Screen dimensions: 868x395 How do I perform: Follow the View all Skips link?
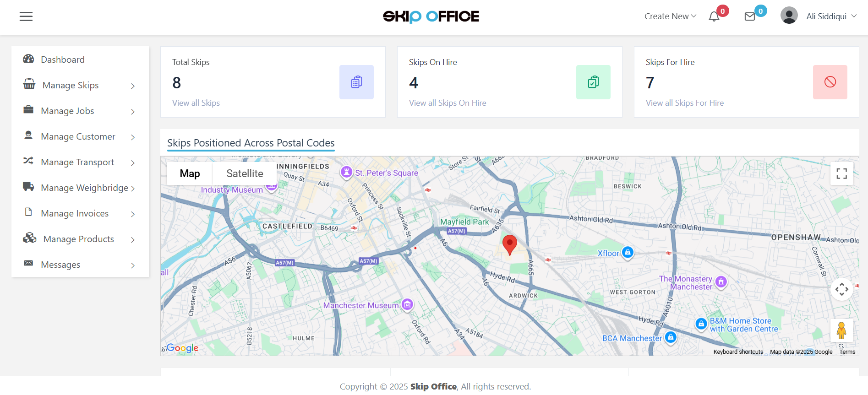pos(196,103)
